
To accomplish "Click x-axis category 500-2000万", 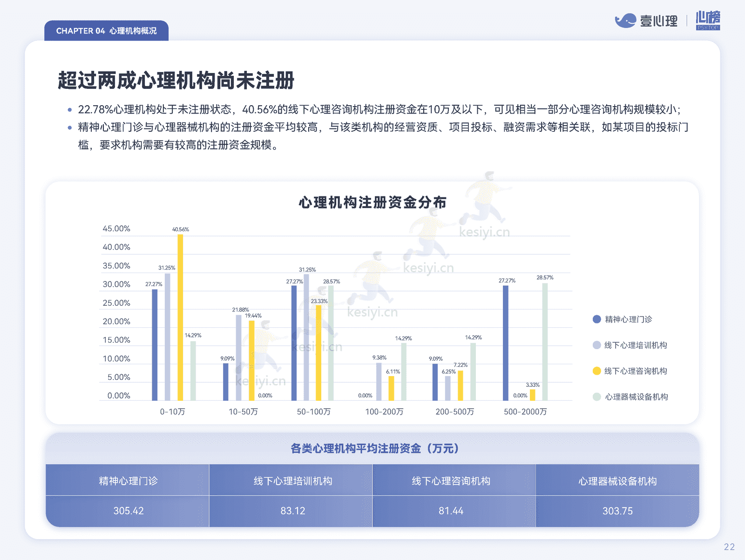I will [525, 412].
